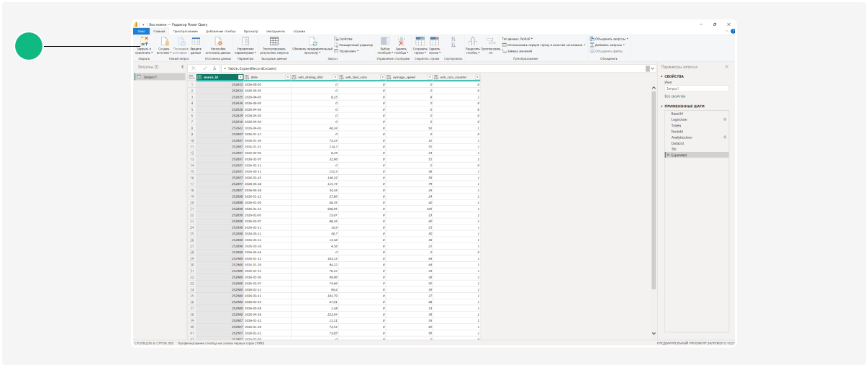Screen dimensions: 868x367
Task: Click the formula bar text field
Action: tap(433, 68)
